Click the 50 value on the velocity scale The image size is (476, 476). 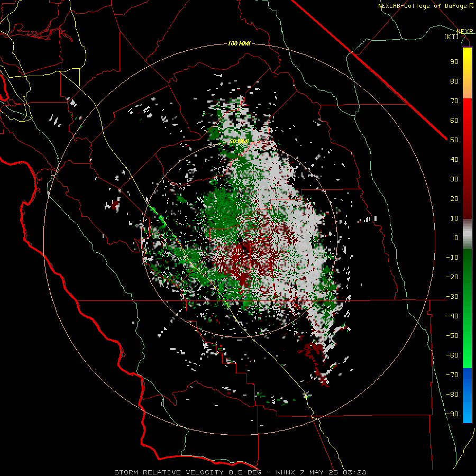(454, 140)
